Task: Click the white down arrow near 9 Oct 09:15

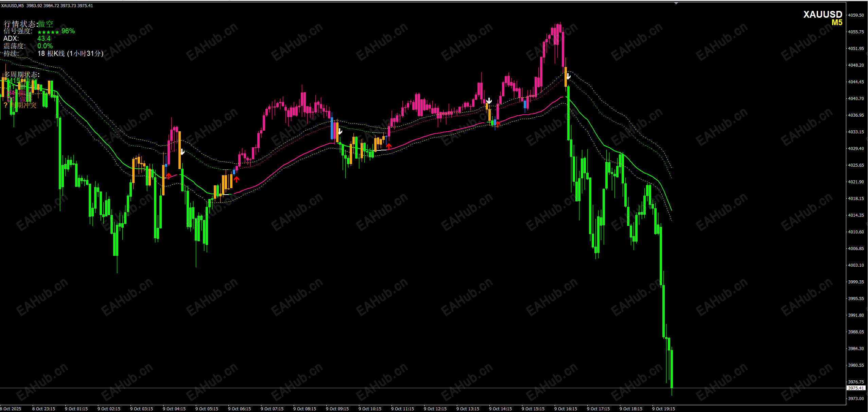Action: tap(340, 131)
